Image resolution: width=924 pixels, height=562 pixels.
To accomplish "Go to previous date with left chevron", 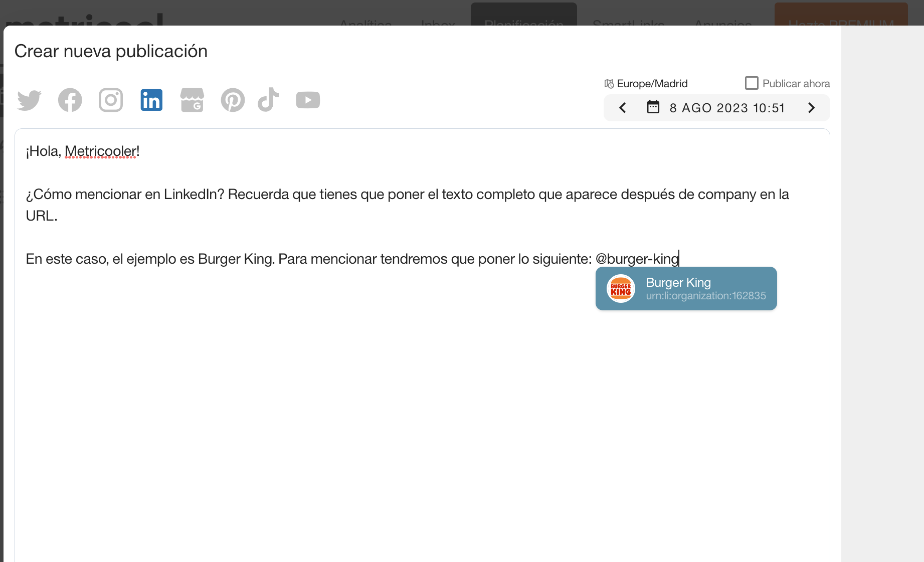I will coord(622,108).
